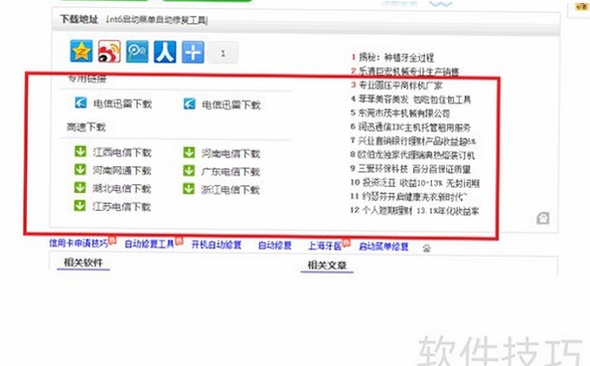Open the 自动修复工具 tag link
The height and width of the screenshot is (366, 590).
(x=149, y=244)
